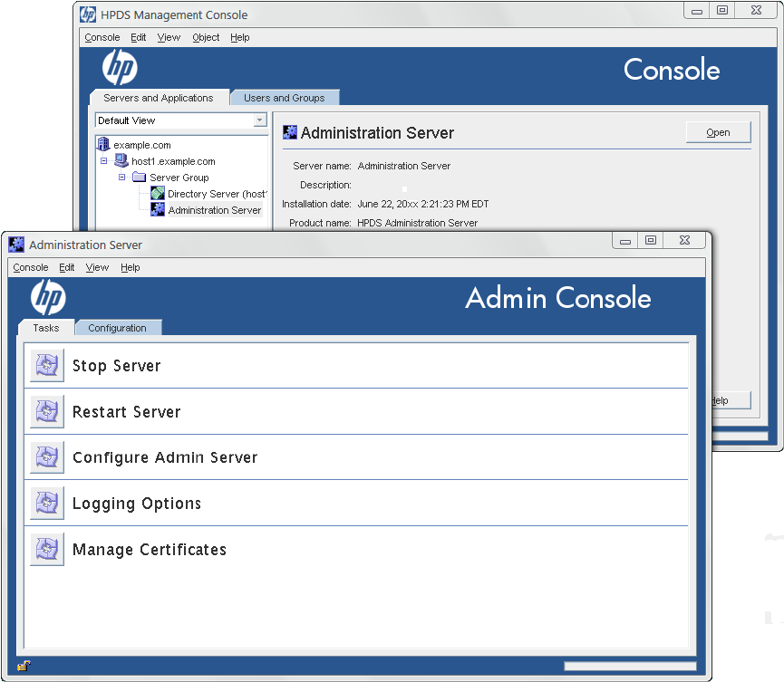784x682 pixels.
Task: Close the Administration Server window
Action: click(684, 240)
